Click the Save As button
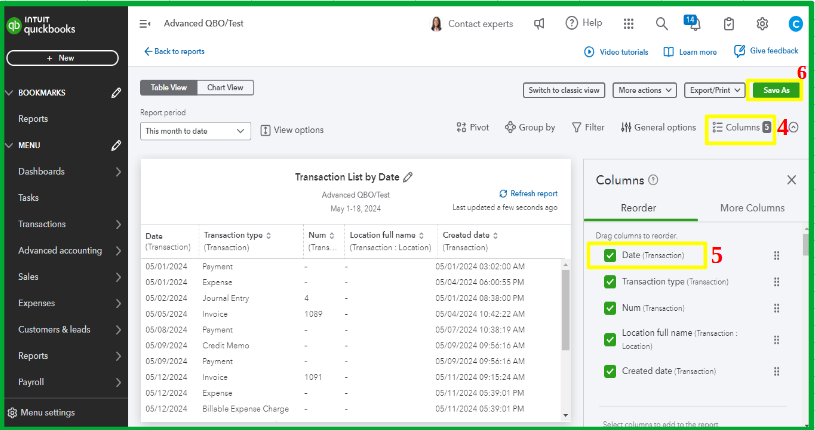 click(x=776, y=90)
